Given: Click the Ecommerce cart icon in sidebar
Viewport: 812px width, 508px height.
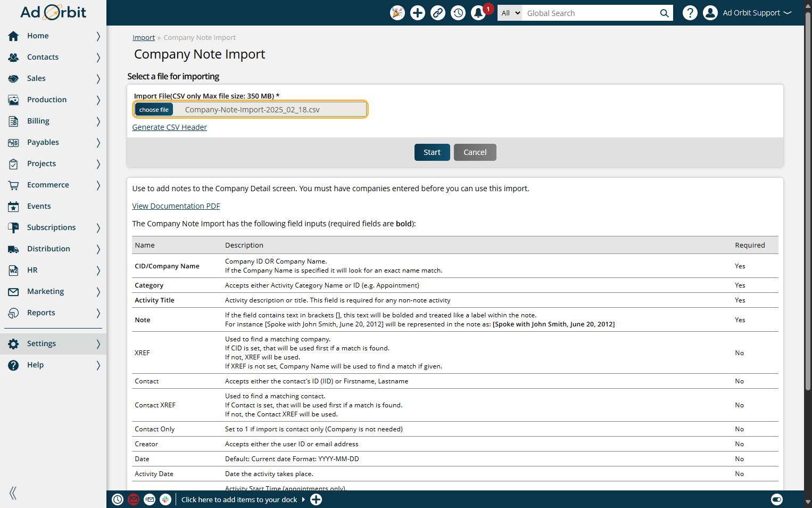Looking at the screenshot, I should tap(13, 185).
